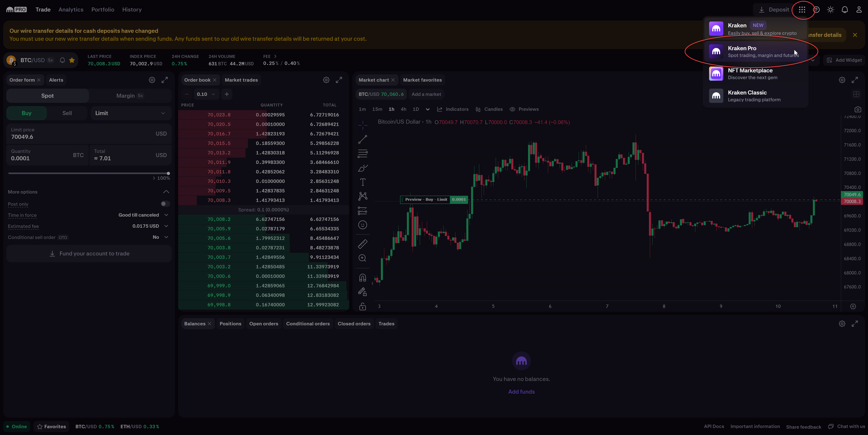
Task: Toggle the light/dark theme sun icon
Action: coord(831,10)
